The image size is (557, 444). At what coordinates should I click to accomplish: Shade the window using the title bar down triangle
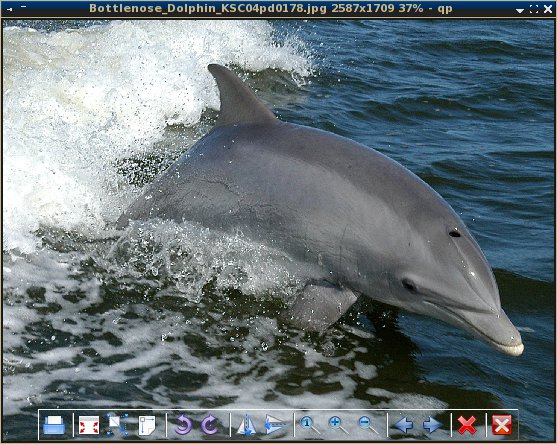(520, 11)
